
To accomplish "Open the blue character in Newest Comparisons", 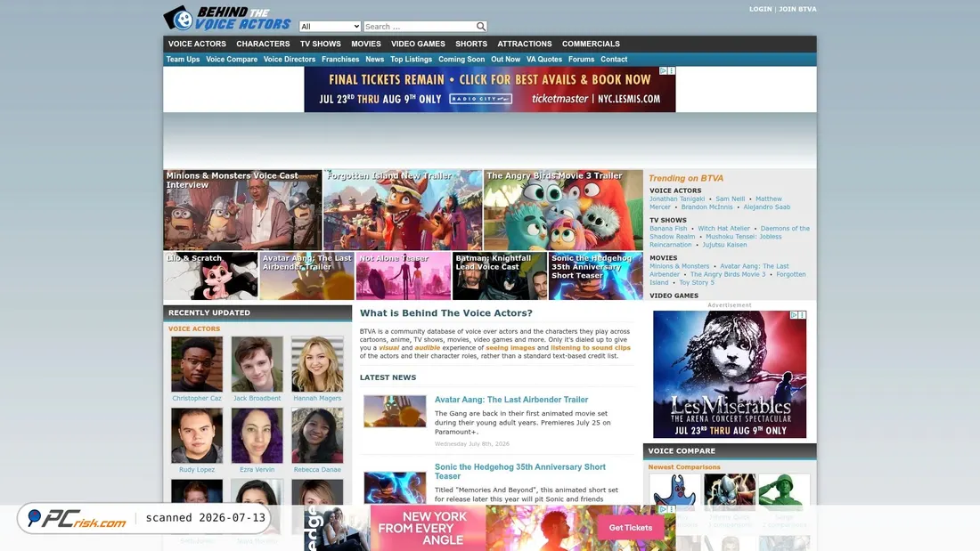I will coord(675,491).
